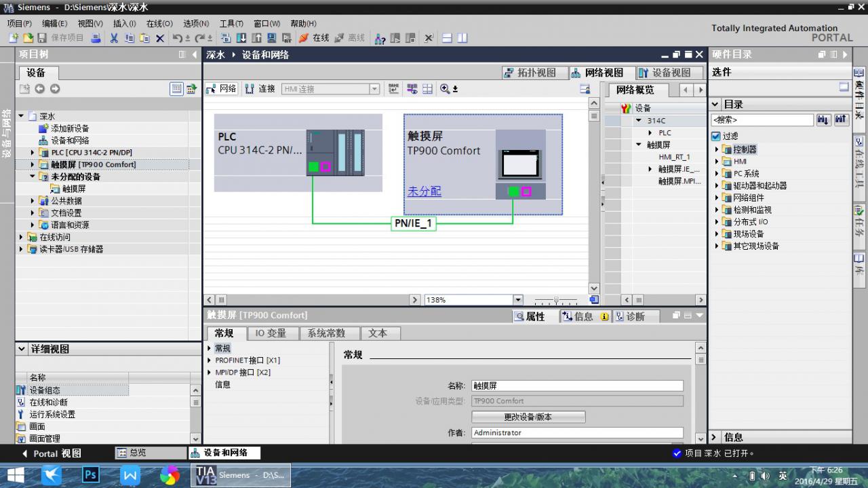Image resolution: width=868 pixels, height=488 pixels.
Task: Open the 语言和资源 tree item
Action: [70, 225]
